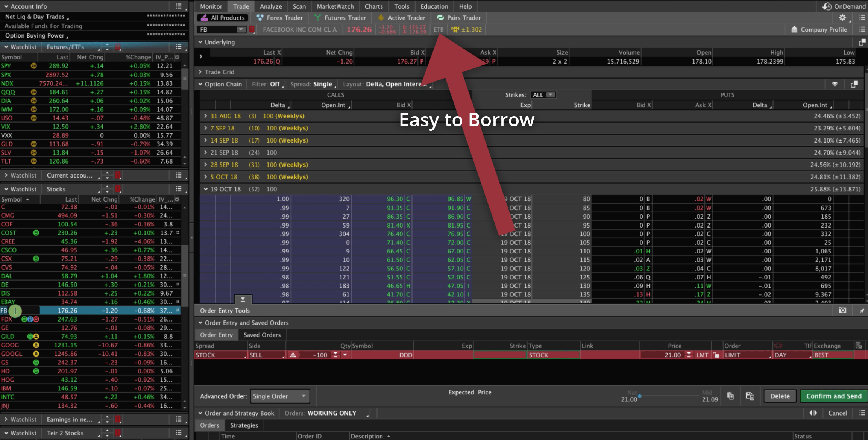Expand the Trade Grid section
The image size is (868, 440).
200,72
